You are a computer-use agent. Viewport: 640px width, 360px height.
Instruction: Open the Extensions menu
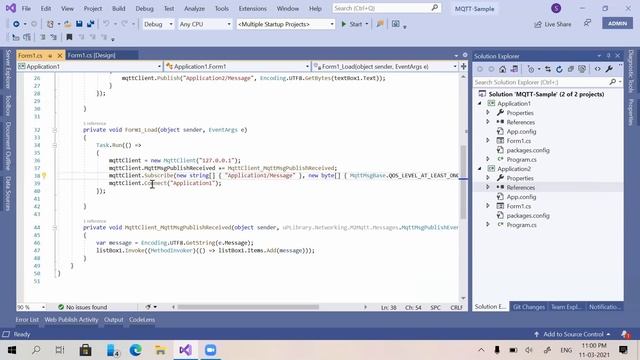(x=252, y=8)
